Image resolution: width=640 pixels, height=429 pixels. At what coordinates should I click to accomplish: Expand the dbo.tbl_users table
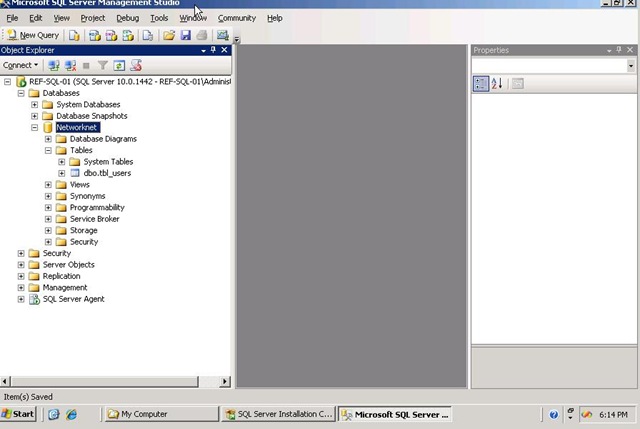pyautogui.click(x=62, y=173)
